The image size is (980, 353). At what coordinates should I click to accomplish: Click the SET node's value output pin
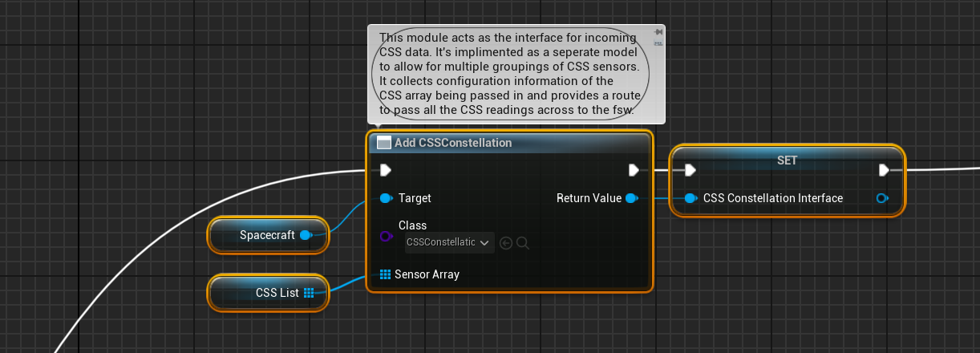tap(883, 198)
